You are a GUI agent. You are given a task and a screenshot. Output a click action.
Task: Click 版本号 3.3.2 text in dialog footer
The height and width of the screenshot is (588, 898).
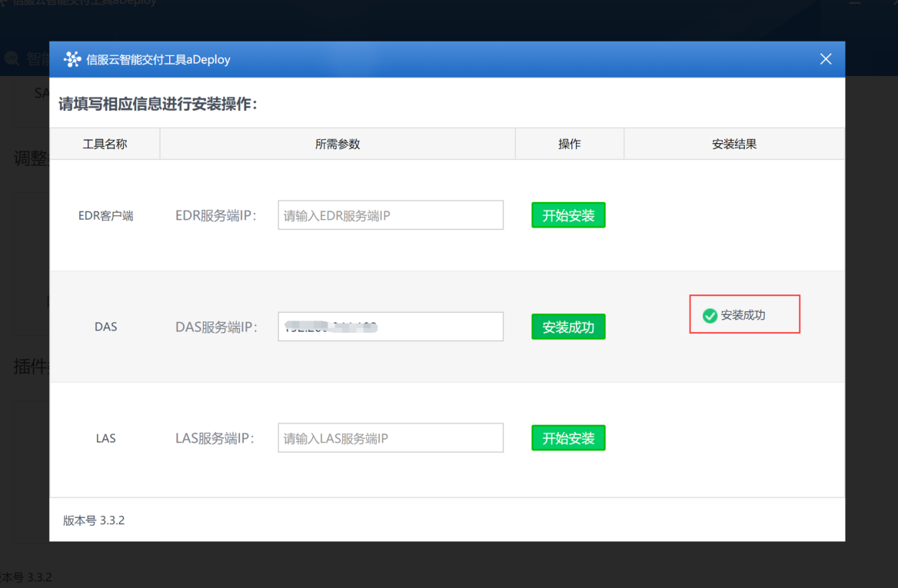(x=94, y=520)
